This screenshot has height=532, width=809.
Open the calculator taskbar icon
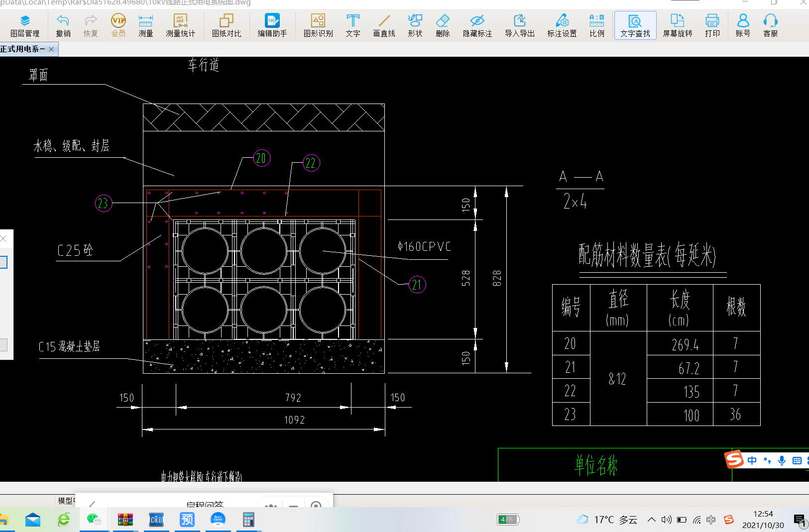[248, 520]
